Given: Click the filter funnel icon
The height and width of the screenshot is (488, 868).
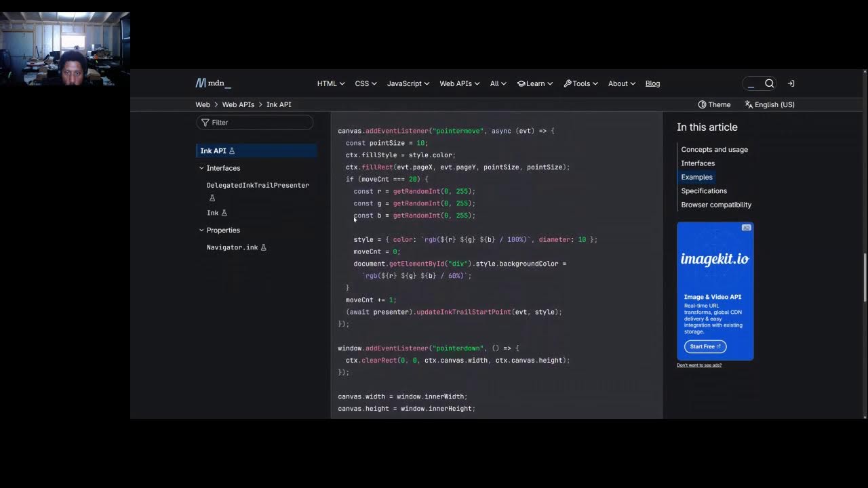Looking at the screenshot, I should coord(205,123).
